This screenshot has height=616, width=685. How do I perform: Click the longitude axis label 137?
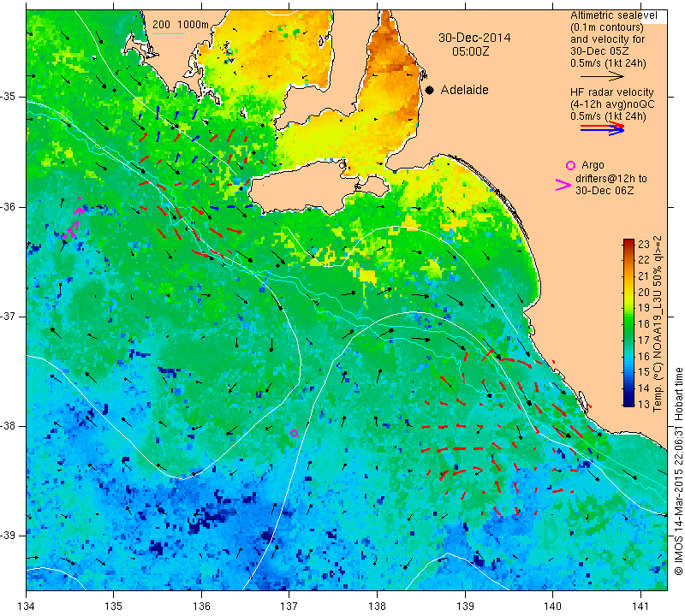pyautogui.click(x=289, y=606)
